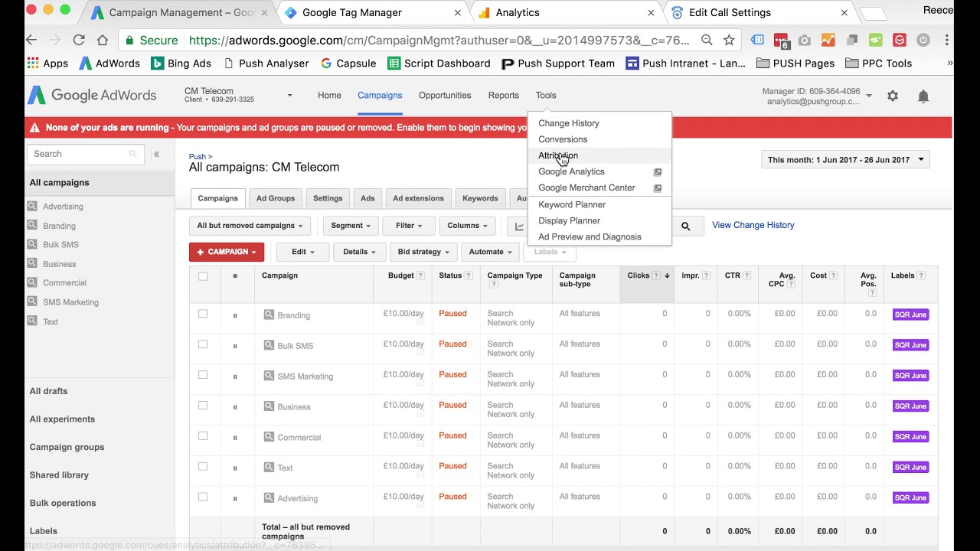Click the sidebar Search input field
This screenshot has width=980, height=551.
point(85,154)
